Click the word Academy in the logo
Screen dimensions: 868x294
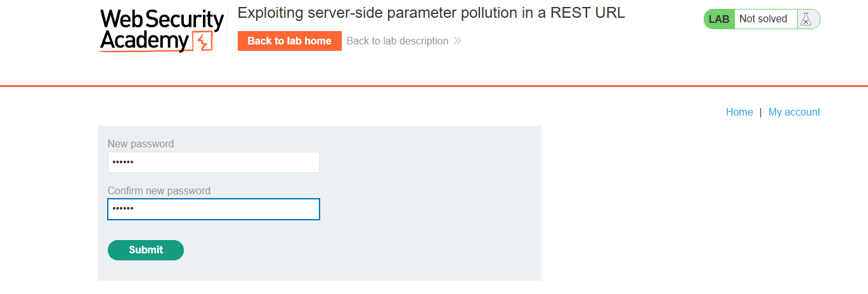pyautogui.click(x=144, y=41)
